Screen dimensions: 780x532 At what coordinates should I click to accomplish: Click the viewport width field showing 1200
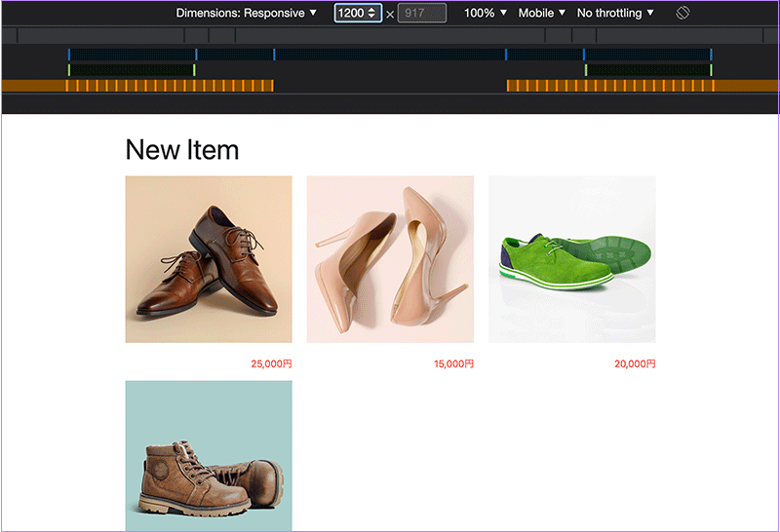[x=350, y=13]
